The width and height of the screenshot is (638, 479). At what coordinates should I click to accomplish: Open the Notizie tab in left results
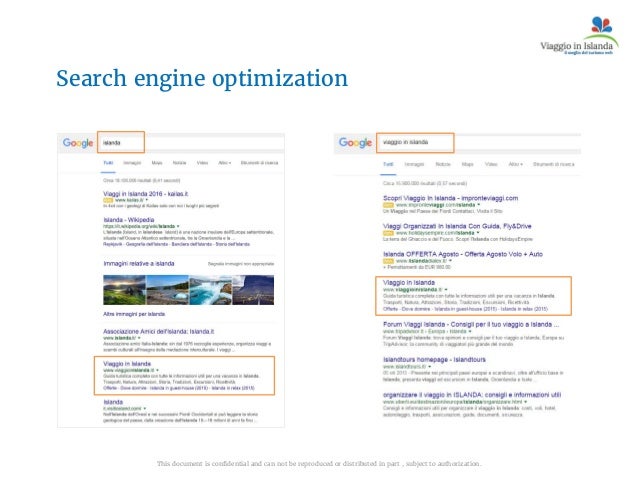point(179,163)
